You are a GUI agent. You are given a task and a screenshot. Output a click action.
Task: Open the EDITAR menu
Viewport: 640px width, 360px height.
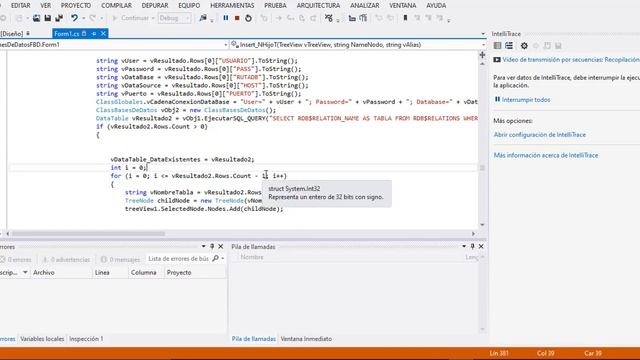tap(20, 6)
